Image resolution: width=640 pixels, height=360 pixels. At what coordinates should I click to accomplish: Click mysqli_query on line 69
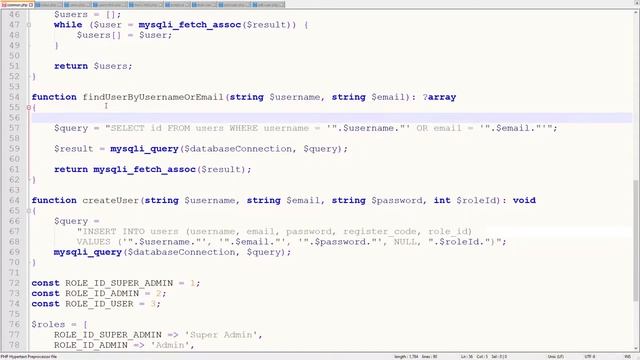[88, 252]
